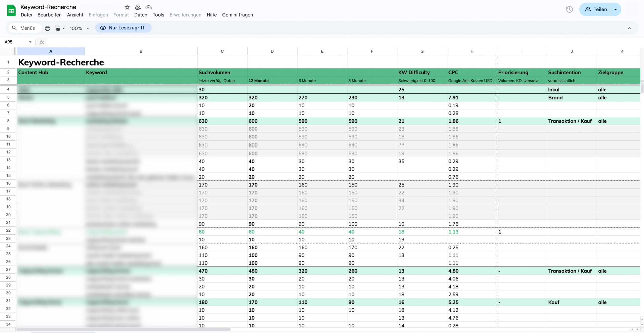This screenshot has height=333, width=644.
Task: Star the Keyword-Recherche document
Action: point(127,7)
